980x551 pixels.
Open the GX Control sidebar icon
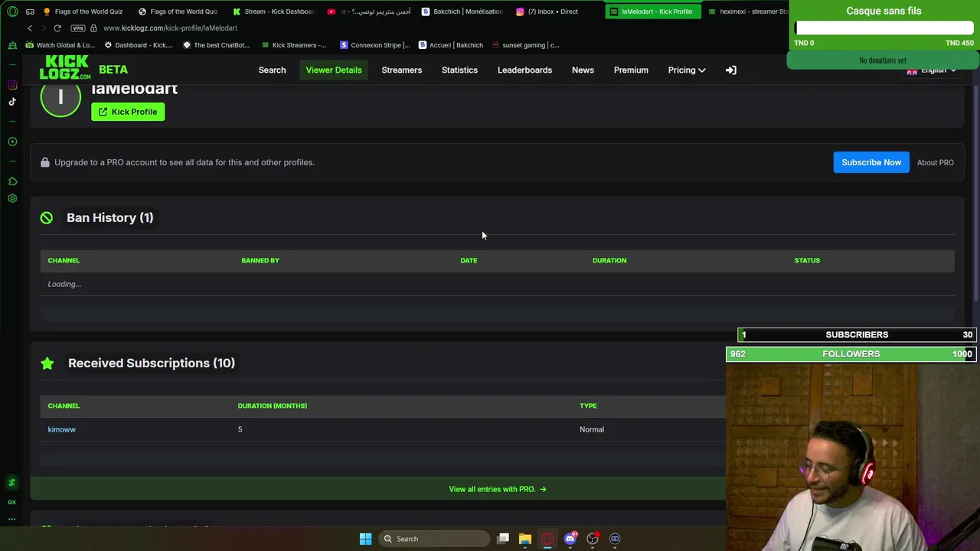(12, 502)
